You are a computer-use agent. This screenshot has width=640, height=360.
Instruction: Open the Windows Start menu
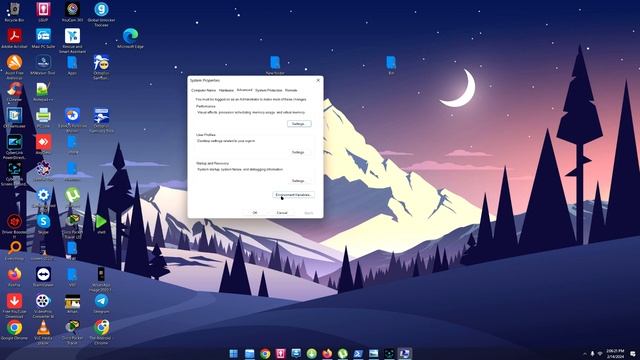(x=233, y=353)
